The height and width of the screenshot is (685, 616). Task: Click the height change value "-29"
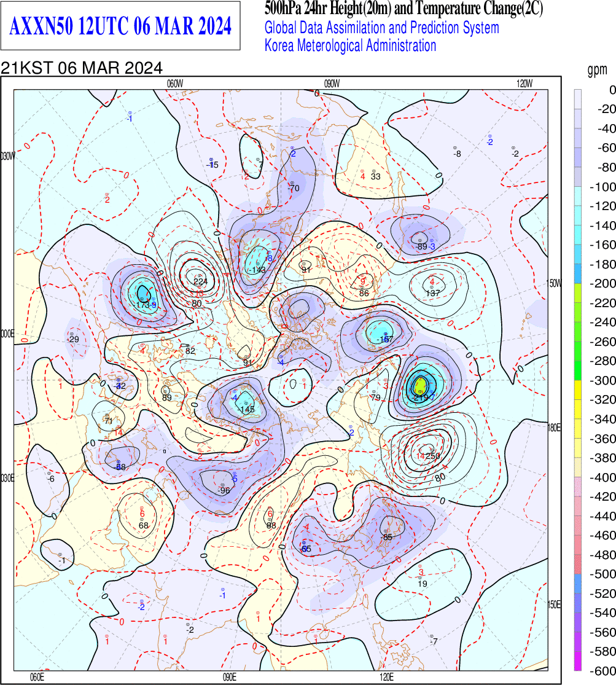(x=73, y=340)
